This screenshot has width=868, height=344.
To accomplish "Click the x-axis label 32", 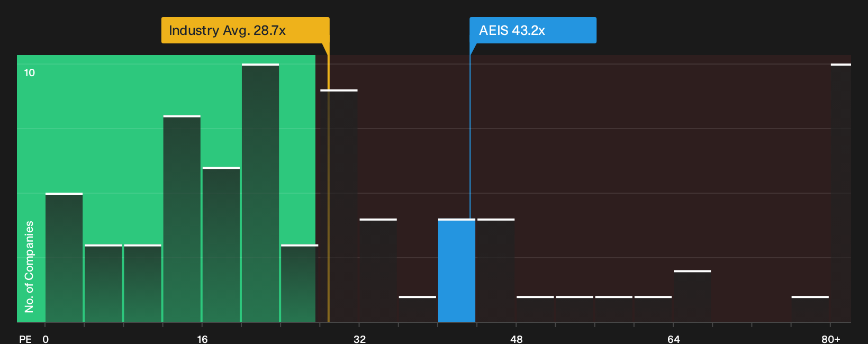I will [359, 339].
